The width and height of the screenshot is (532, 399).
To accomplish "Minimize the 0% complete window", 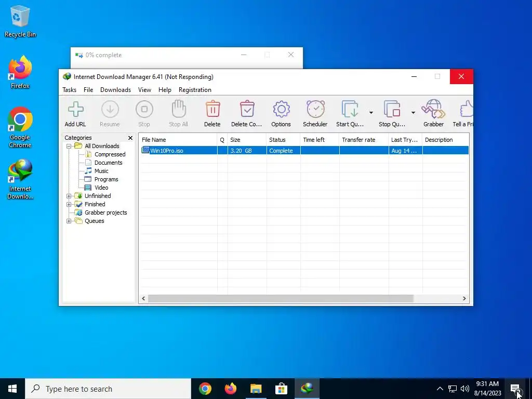I will click(x=244, y=55).
